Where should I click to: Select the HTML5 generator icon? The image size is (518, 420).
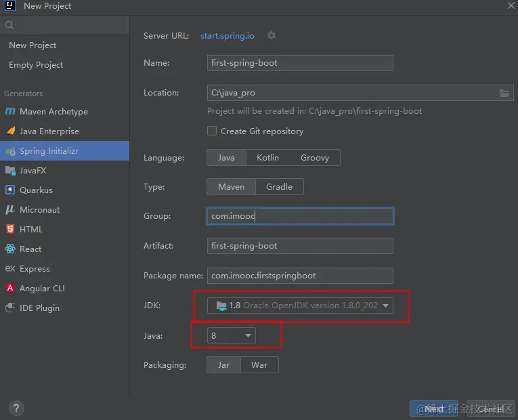[9, 230]
